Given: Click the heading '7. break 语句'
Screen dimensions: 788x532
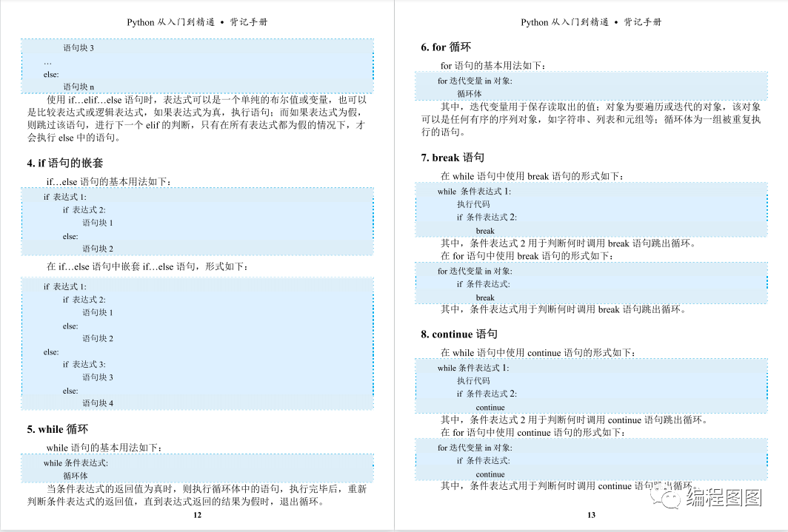Looking at the screenshot, I should click(453, 158).
